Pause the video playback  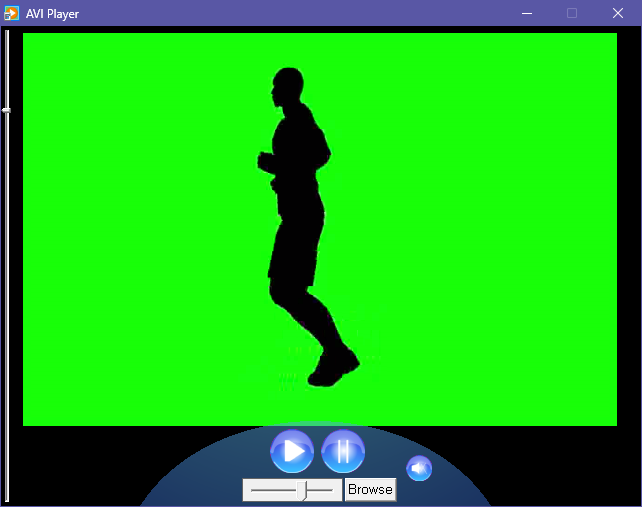tap(343, 451)
